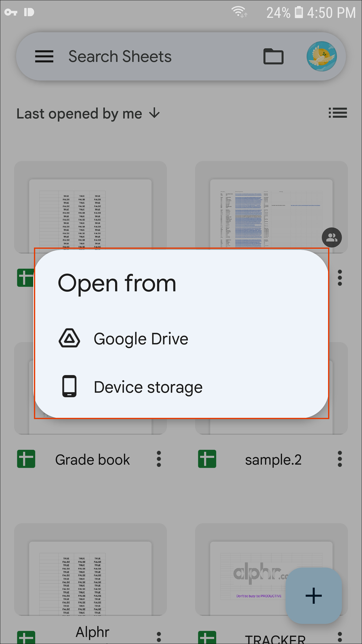Tap the Google Drive triangle icon
Viewport: 362px width, 644px height.
(69, 338)
